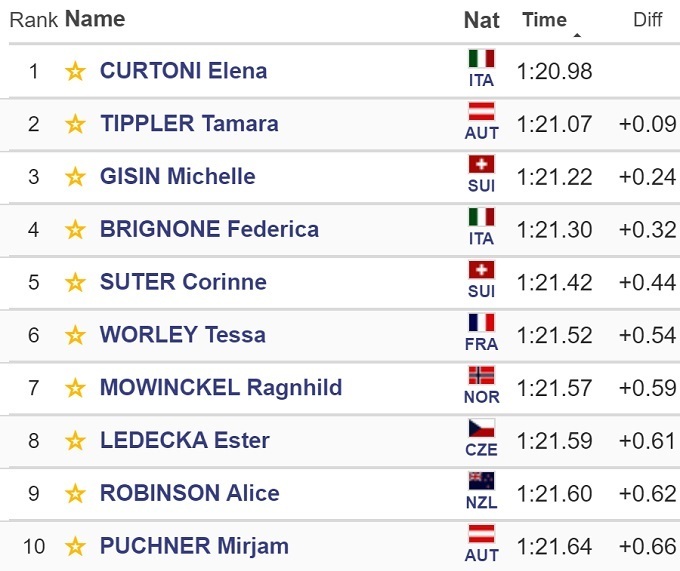
Task: Click the star next to ROBINSON Alice
Action: pyautogui.click(x=75, y=494)
